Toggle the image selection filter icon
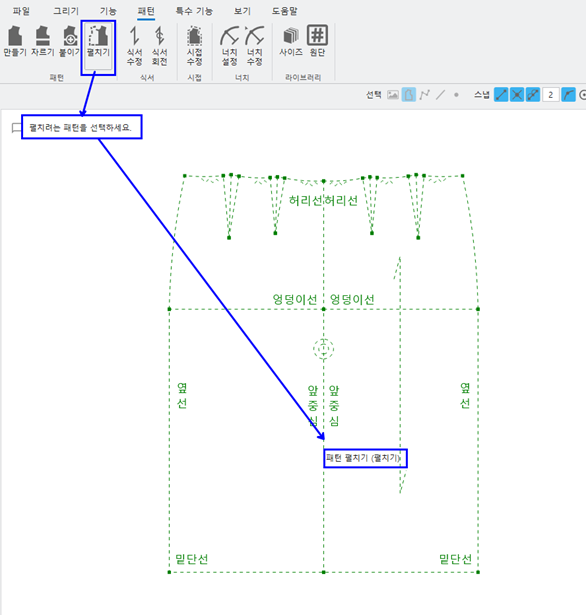Viewport: 586px width, 615px height. [x=393, y=95]
